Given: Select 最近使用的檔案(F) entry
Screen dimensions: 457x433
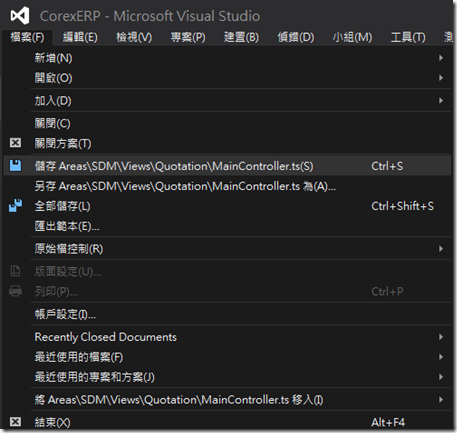Looking at the screenshot, I should [227, 357].
